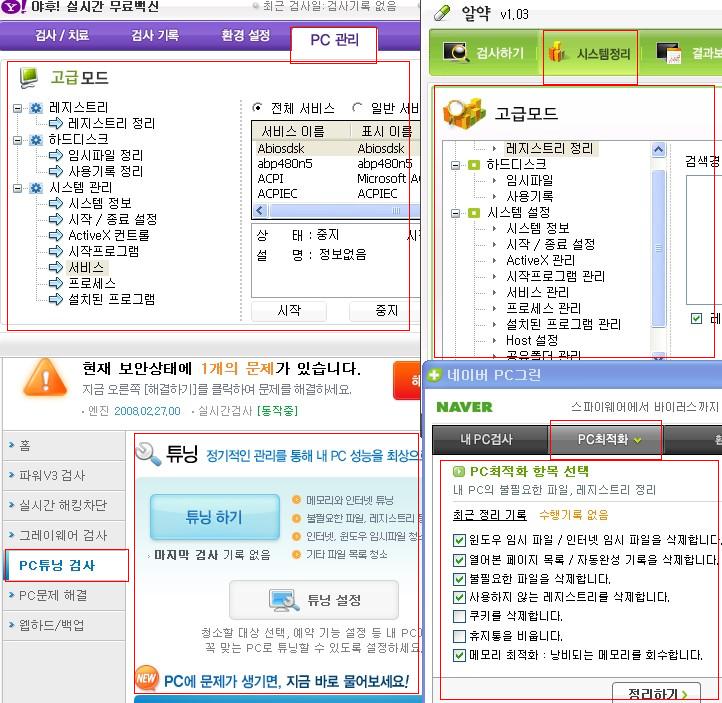The image size is (722, 703).
Task: Open 파워V3 검사 sidebar item
Action: 63,475
